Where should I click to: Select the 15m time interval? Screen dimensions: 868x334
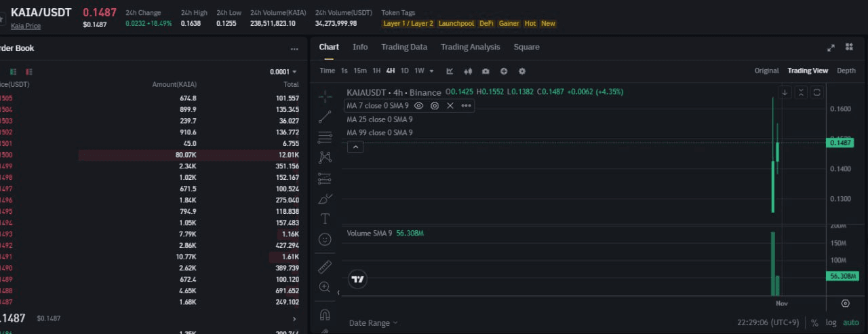(360, 71)
